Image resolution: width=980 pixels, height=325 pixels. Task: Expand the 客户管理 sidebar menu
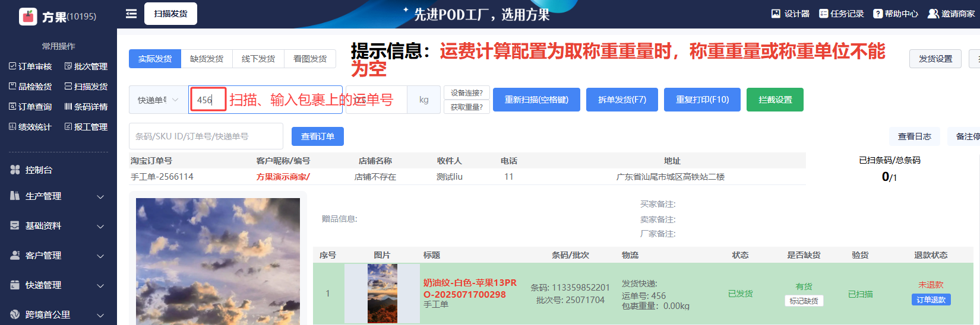(x=58, y=256)
